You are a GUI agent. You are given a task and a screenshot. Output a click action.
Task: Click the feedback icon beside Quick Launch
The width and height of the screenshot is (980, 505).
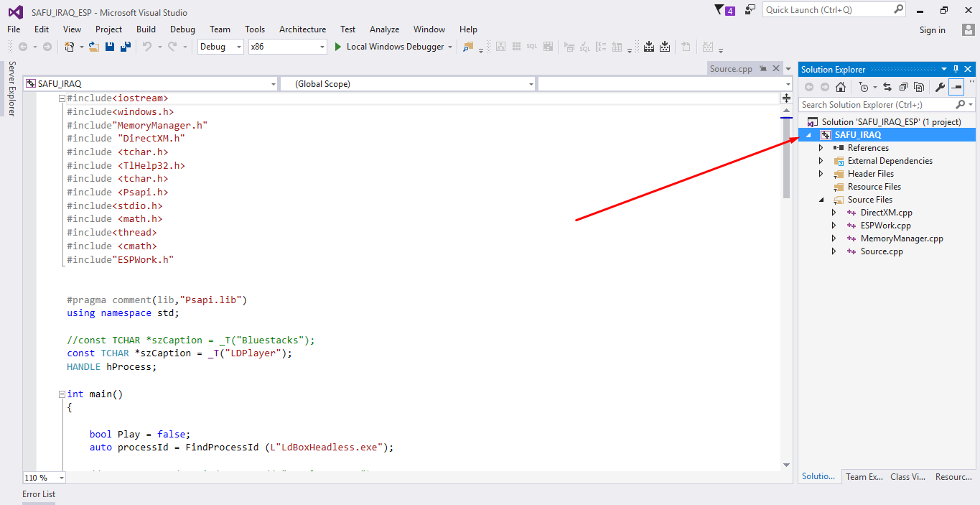coord(750,10)
